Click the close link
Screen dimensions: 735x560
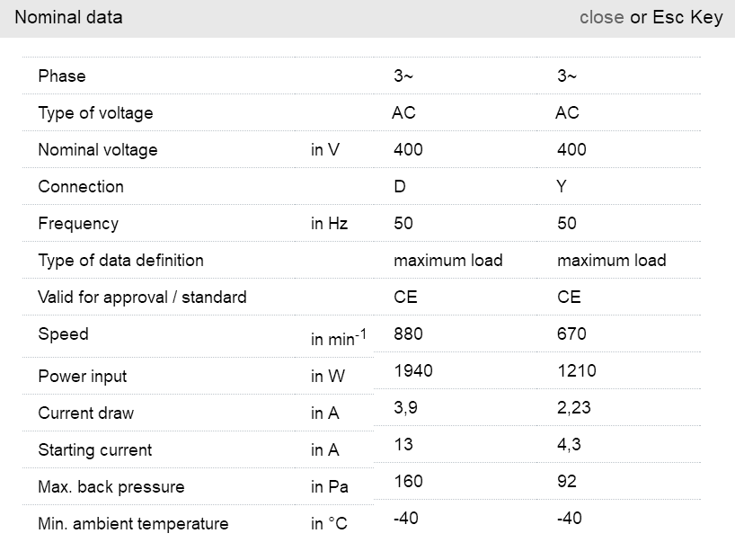(601, 17)
